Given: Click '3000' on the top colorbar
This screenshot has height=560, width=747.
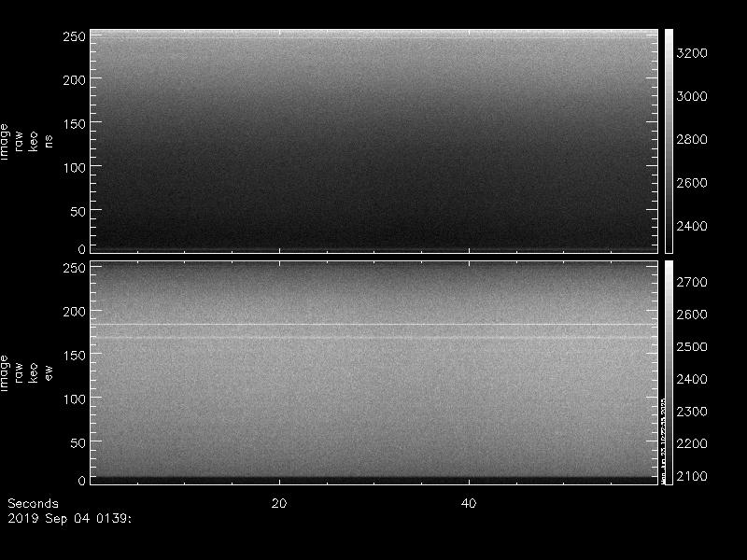Looking at the screenshot, I should click(692, 96).
